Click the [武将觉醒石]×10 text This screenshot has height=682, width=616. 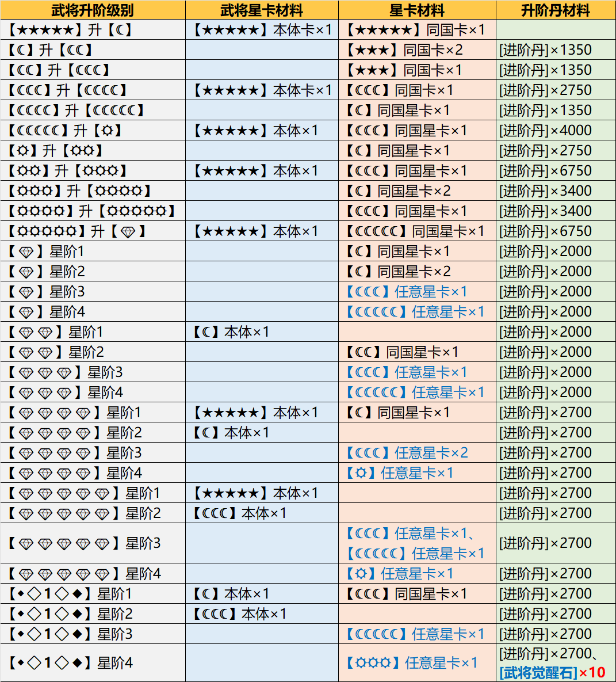[552, 672]
